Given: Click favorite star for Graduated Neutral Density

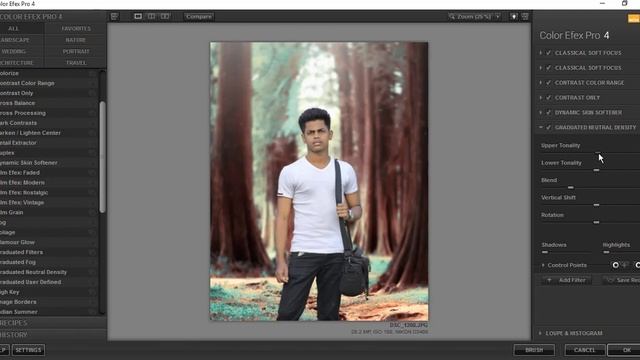Looking at the screenshot, I should (x=92, y=272).
